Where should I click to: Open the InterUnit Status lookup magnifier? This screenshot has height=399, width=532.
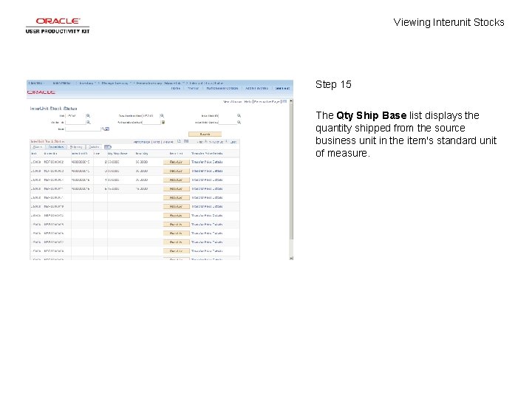pos(239,122)
